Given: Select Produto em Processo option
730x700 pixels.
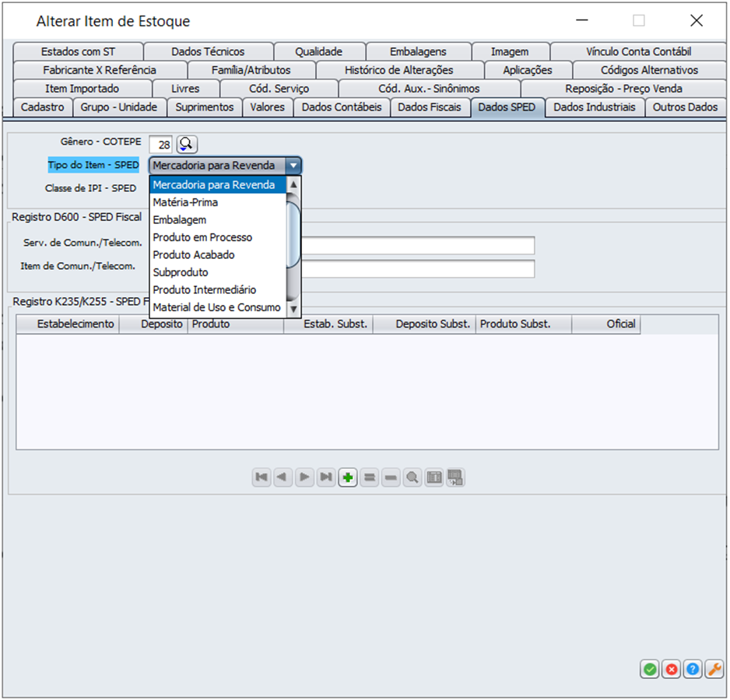Looking at the screenshot, I should coord(218,237).
